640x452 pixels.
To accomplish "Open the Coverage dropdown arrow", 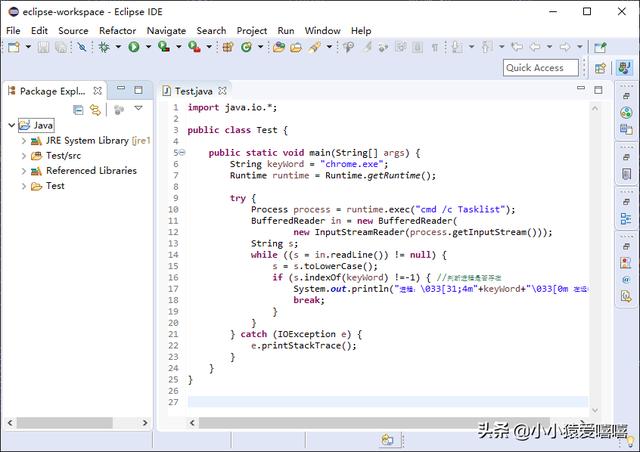I will pyautogui.click(x=179, y=47).
